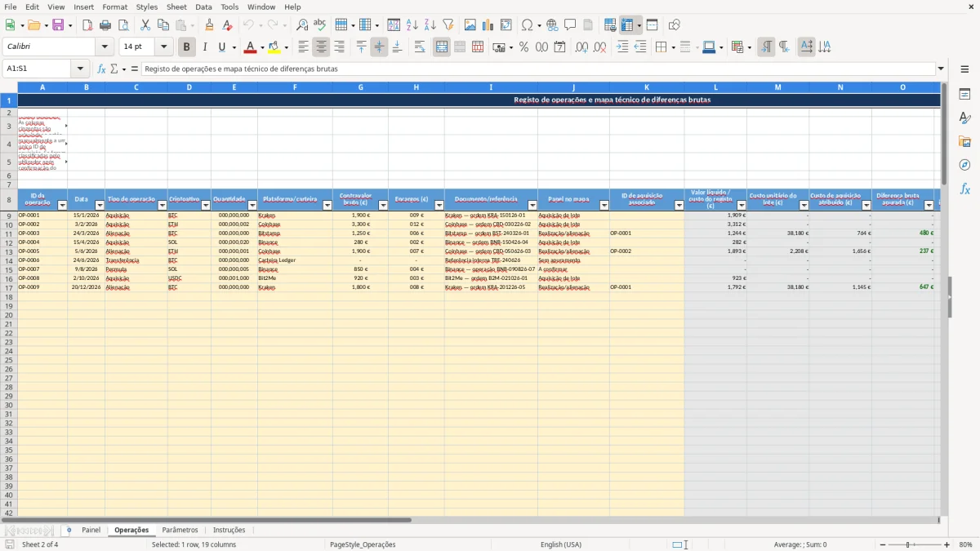Toggle Center Horizontally alignment
980x551 pixels.
pos(322,47)
